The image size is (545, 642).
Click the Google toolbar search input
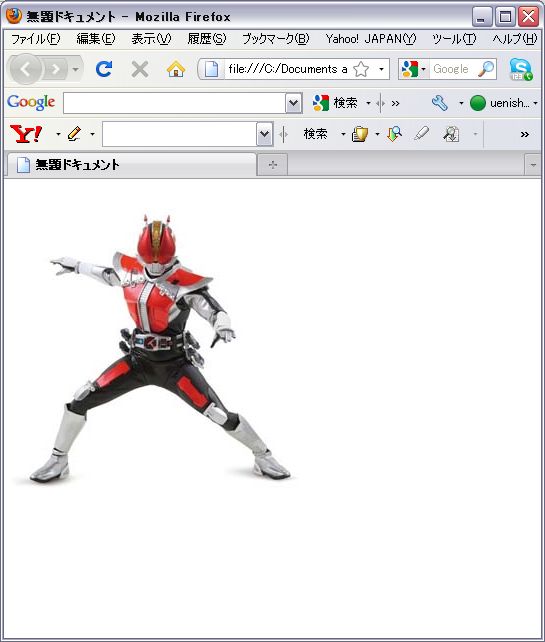point(174,103)
